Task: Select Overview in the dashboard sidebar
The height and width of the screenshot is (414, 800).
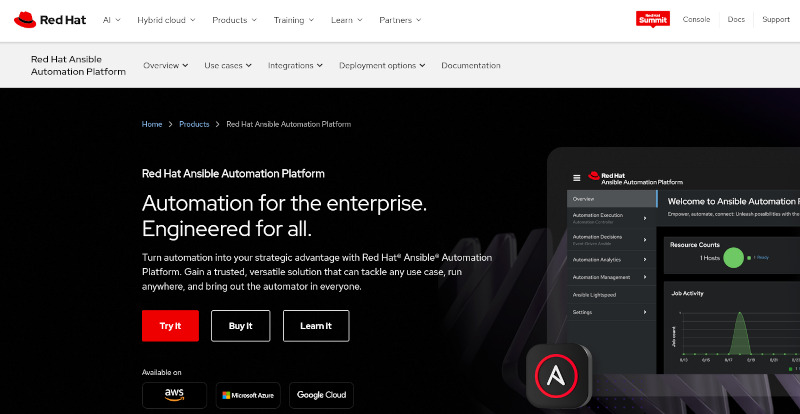Action: click(612, 199)
